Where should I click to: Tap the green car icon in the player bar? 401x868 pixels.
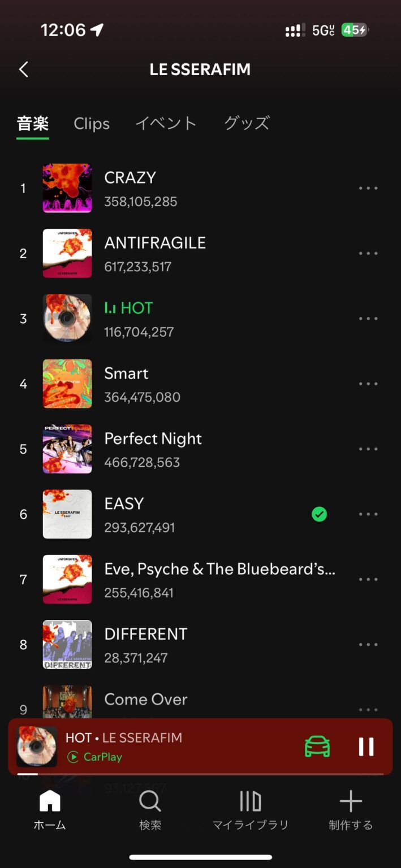pyautogui.click(x=317, y=746)
